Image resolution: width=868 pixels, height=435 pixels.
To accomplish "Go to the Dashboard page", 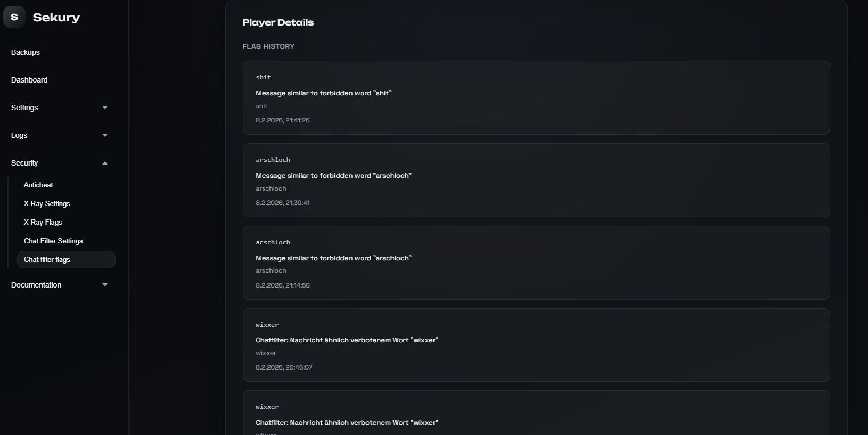I will 29,80.
